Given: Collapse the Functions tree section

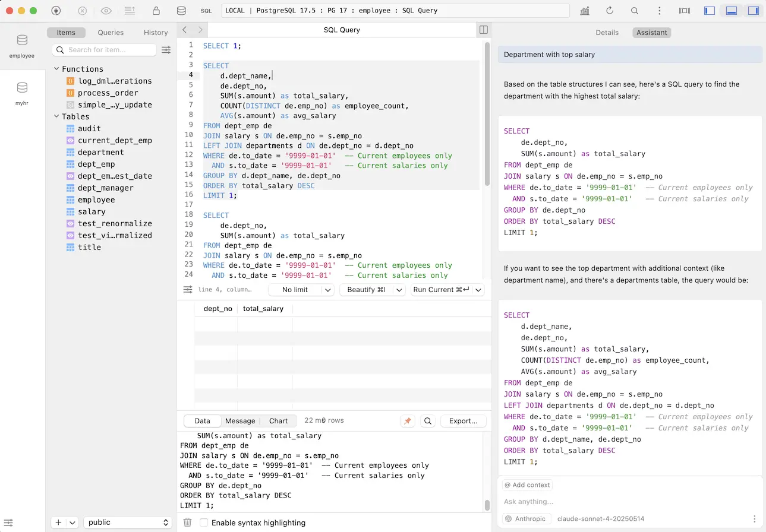Looking at the screenshot, I should point(57,69).
